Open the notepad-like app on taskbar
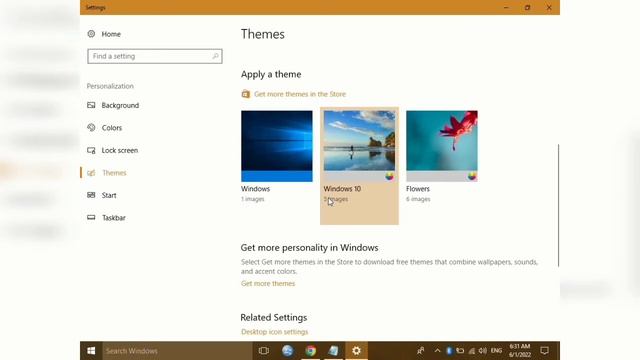 [x=333, y=351]
